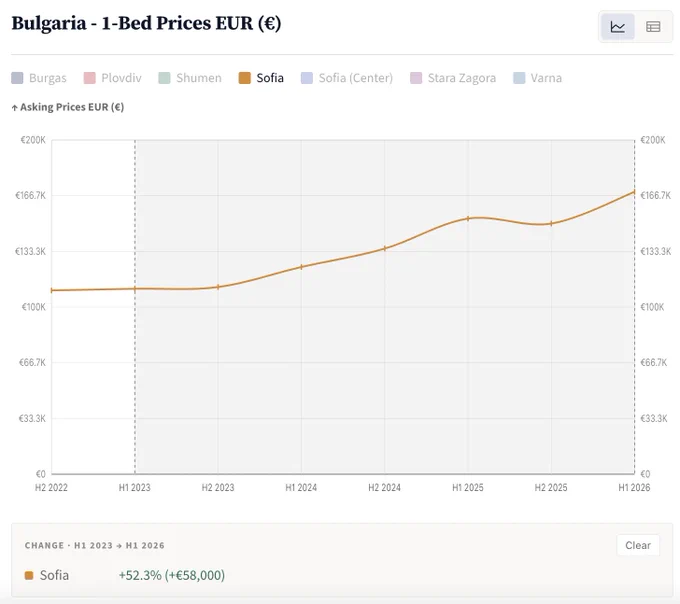Screen dimensions: 680x604
Task: Select the H2 2022 data point
Action: click(52, 290)
